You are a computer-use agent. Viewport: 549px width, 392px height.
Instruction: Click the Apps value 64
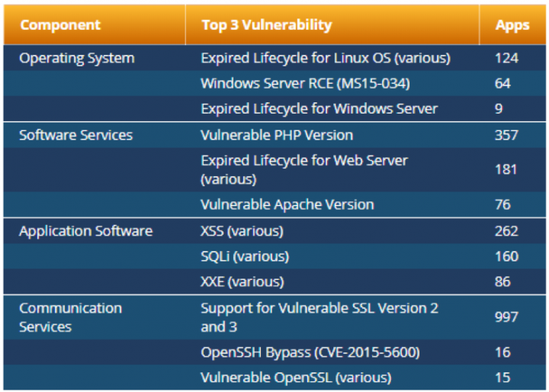point(502,84)
